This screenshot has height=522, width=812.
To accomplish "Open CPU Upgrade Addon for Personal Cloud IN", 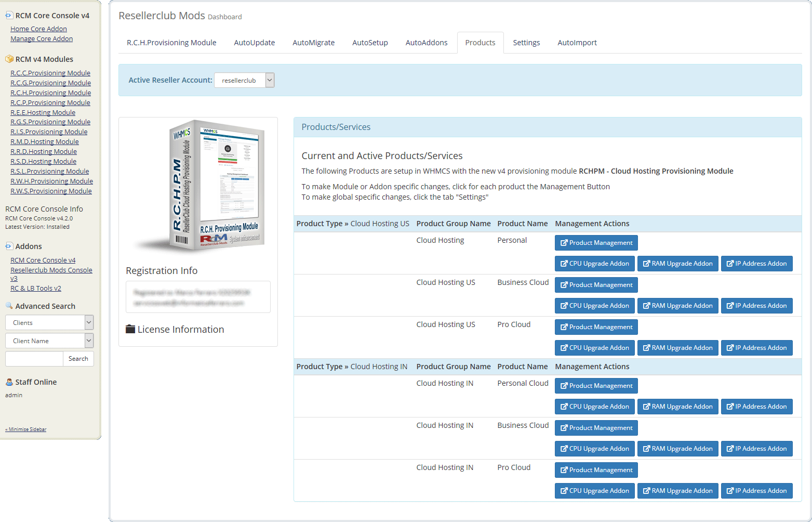I will coord(594,407).
